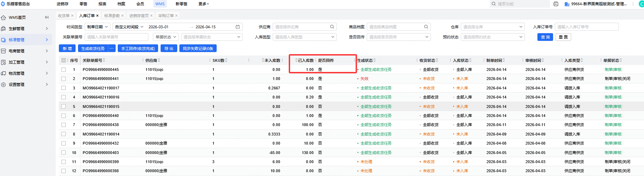
Task: Check the row for PO99664990000403
Action: (63, 153)
